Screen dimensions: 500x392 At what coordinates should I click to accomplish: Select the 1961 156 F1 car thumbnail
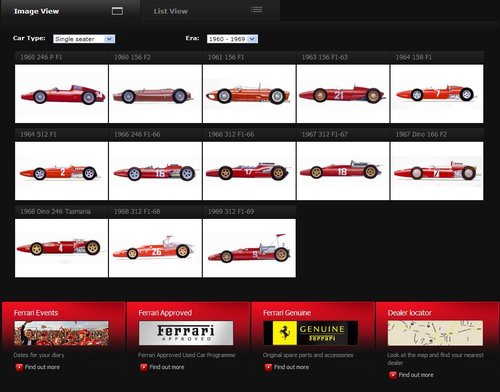tap(249, 94)
